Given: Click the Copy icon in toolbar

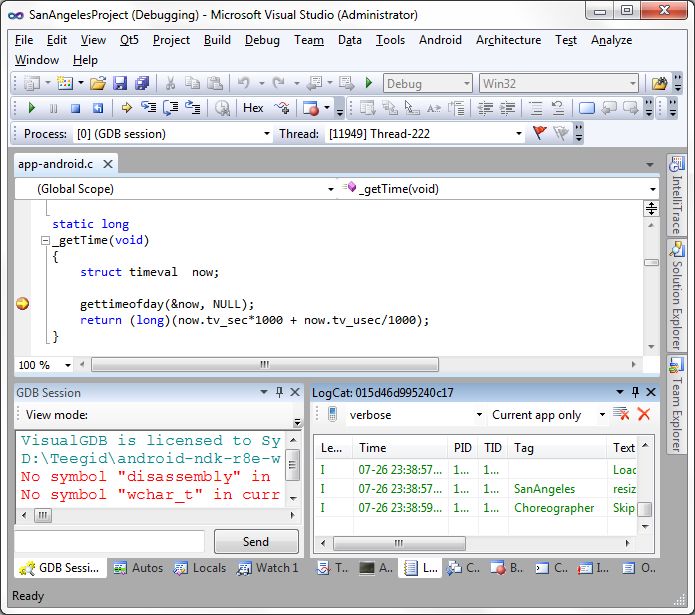Looking at the screenshot, I should (192, 83).
